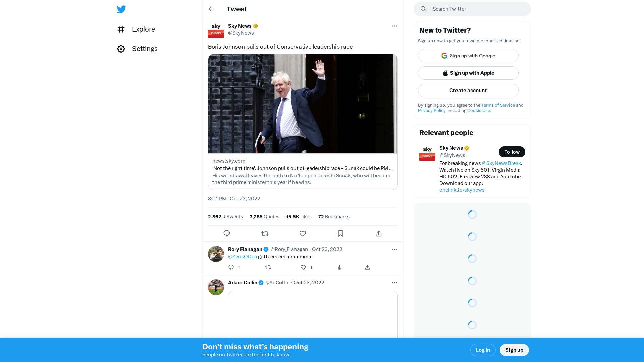Like the Sky News tweet

(x=303, y=233)
